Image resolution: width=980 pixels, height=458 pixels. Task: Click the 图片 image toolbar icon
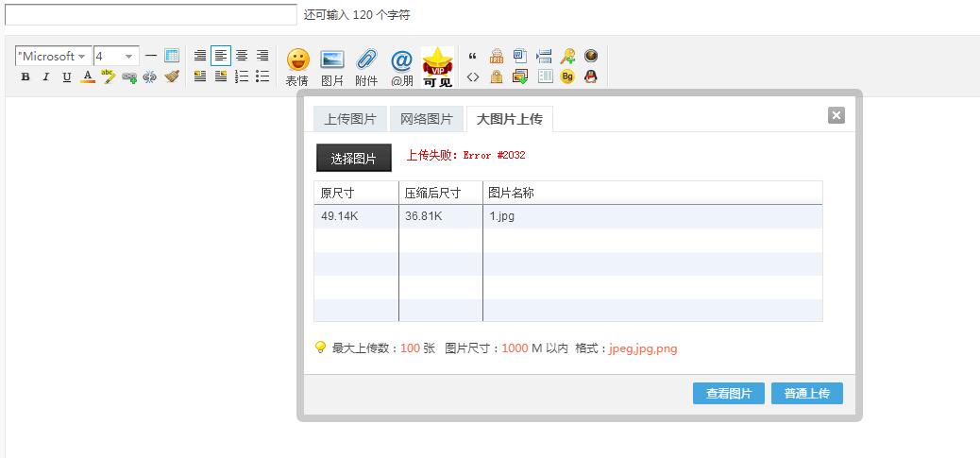pyautogui.click(x=332, y=67)
